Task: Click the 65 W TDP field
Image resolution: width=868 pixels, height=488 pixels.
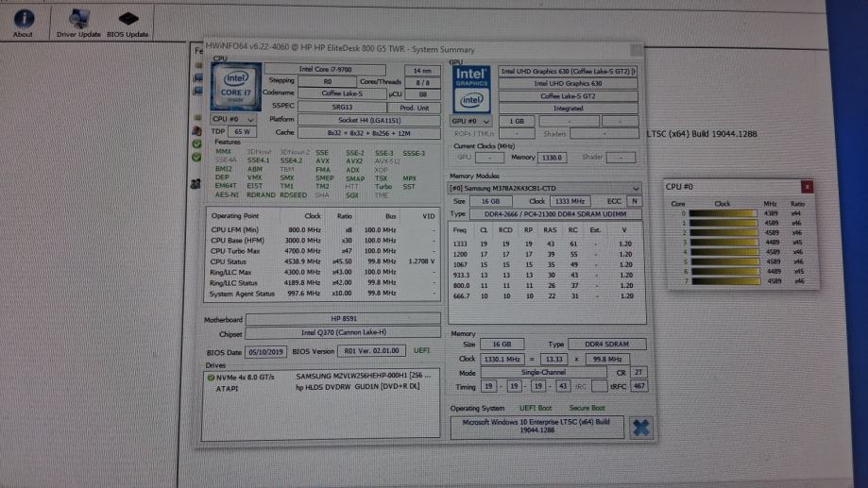Action: [242, 132]
